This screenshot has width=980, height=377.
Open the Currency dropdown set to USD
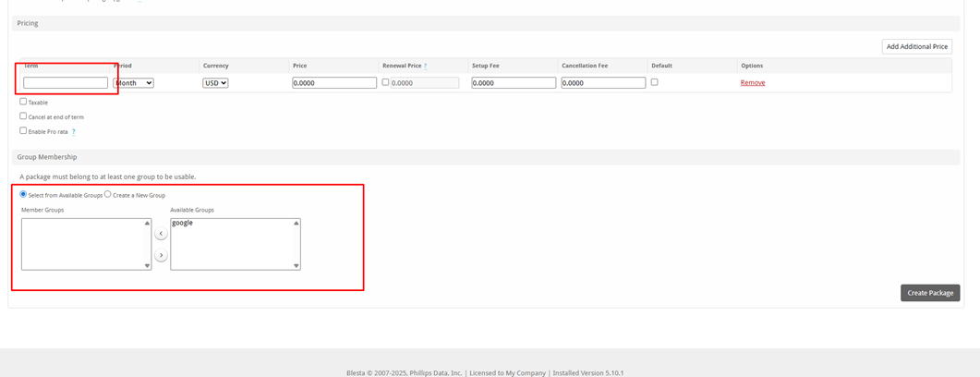215,83
